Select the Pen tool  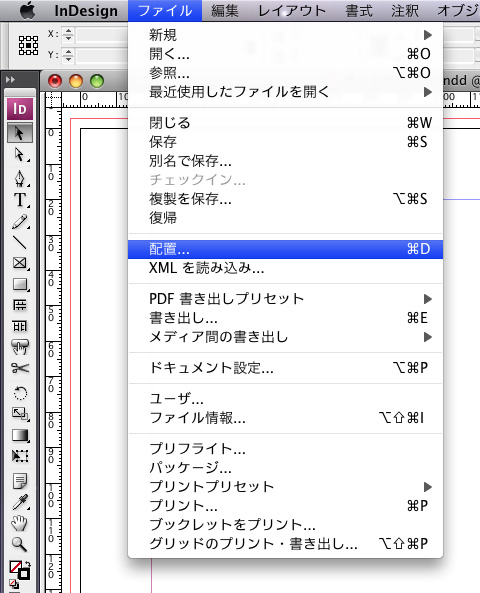click(x=19, y=178)
